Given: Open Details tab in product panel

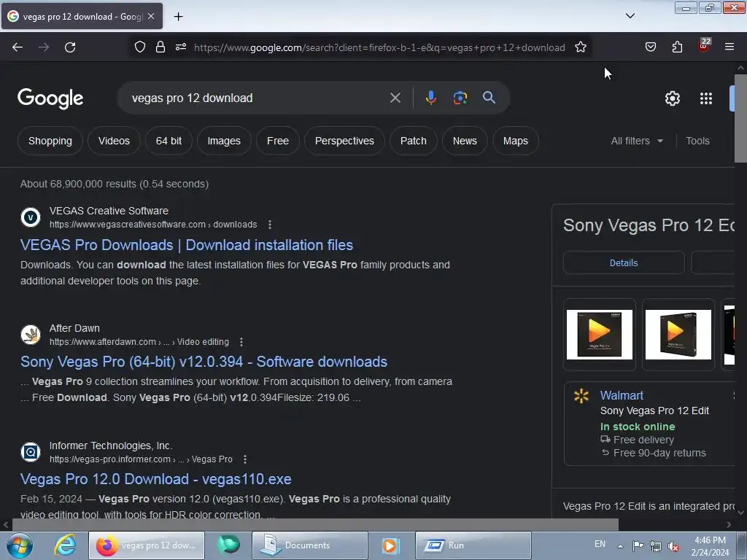Looking at the screenshot, I should 624,262.
